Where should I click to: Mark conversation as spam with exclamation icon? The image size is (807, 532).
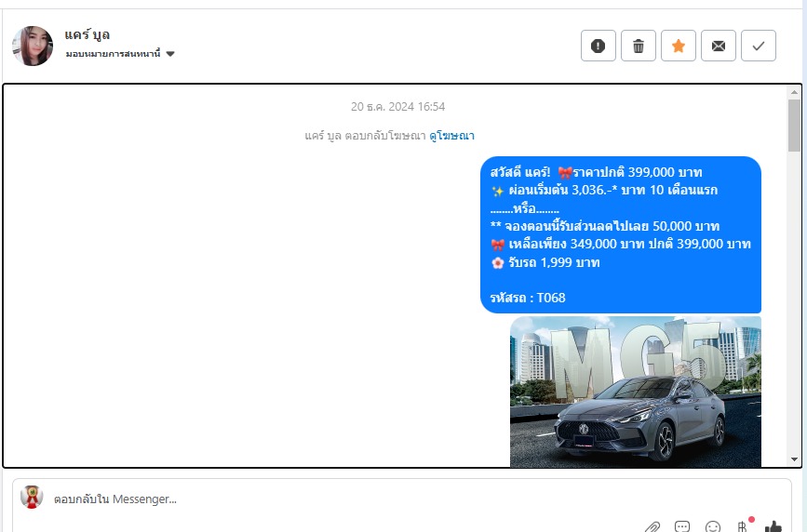click(x=599, y=46)
